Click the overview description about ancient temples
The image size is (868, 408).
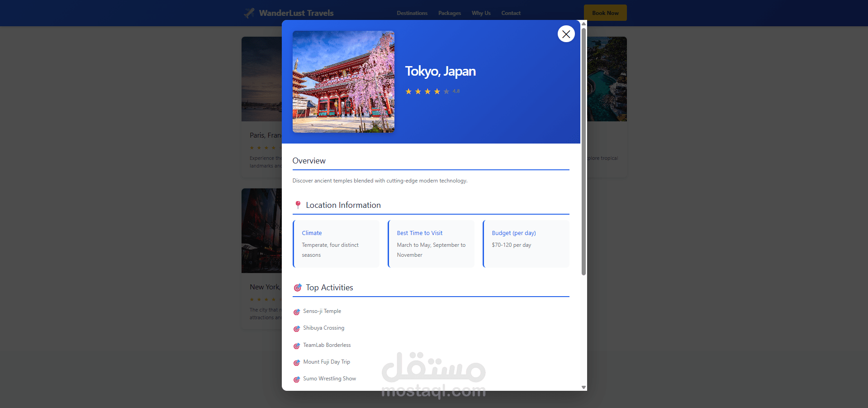[x=380, y=181]
